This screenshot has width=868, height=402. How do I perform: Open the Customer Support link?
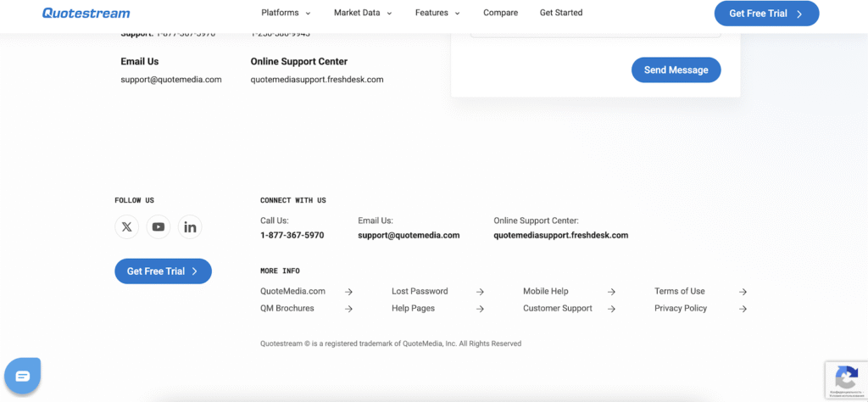pos(558,309)
